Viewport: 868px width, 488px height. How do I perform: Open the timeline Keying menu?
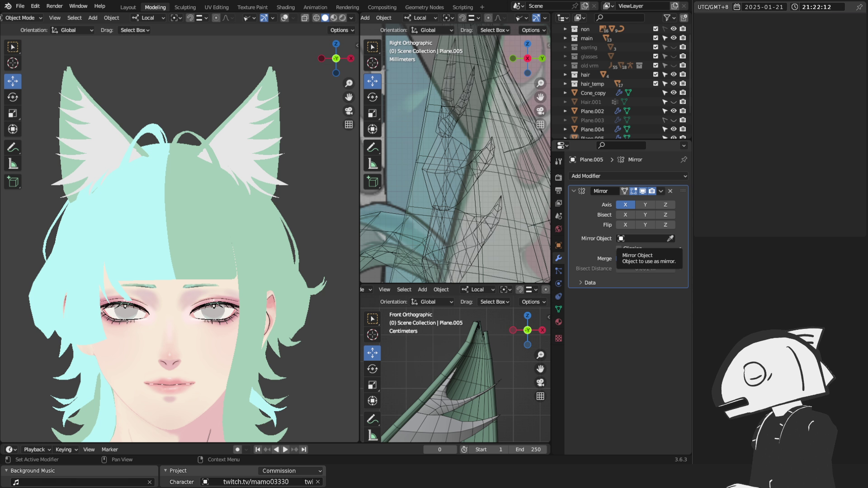tap(66, 450)
